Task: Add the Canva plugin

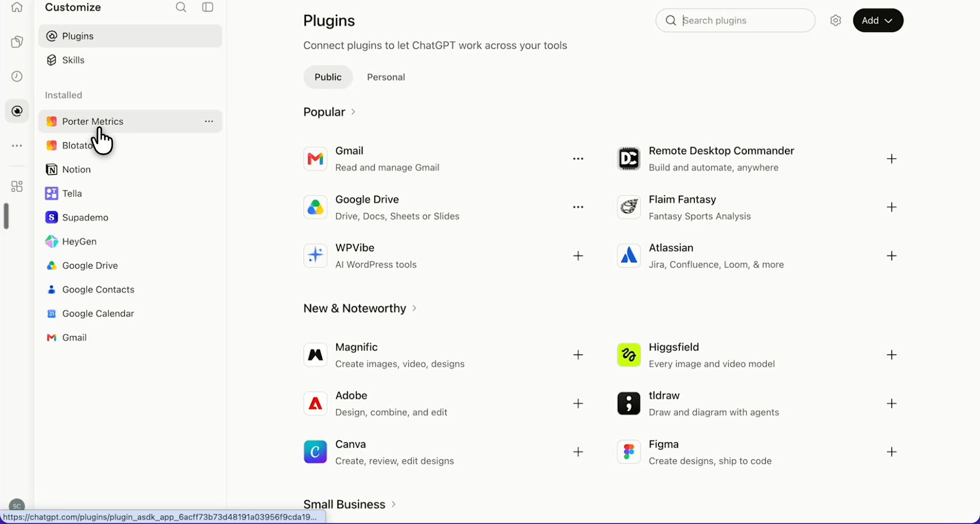Action: pos(578,452)
